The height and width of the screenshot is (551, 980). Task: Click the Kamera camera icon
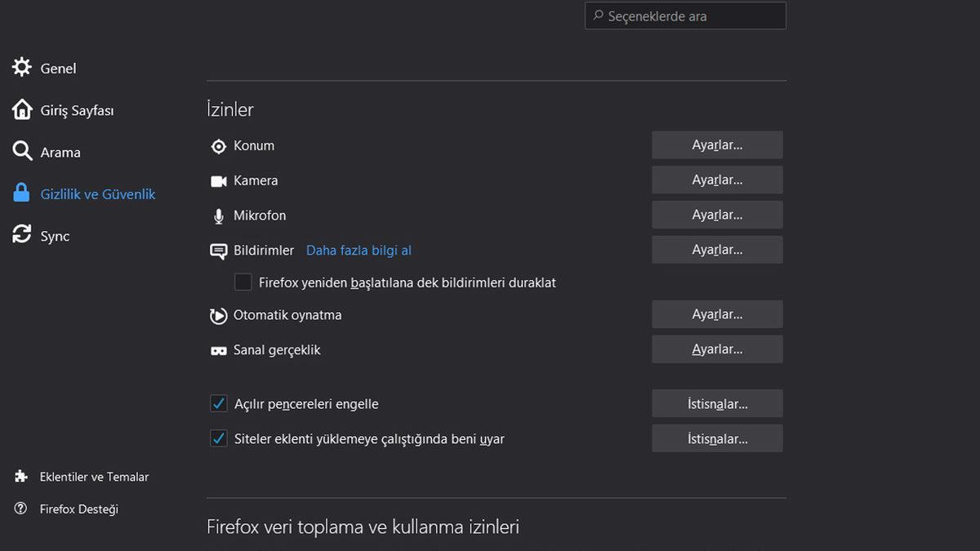pos(218,180)
